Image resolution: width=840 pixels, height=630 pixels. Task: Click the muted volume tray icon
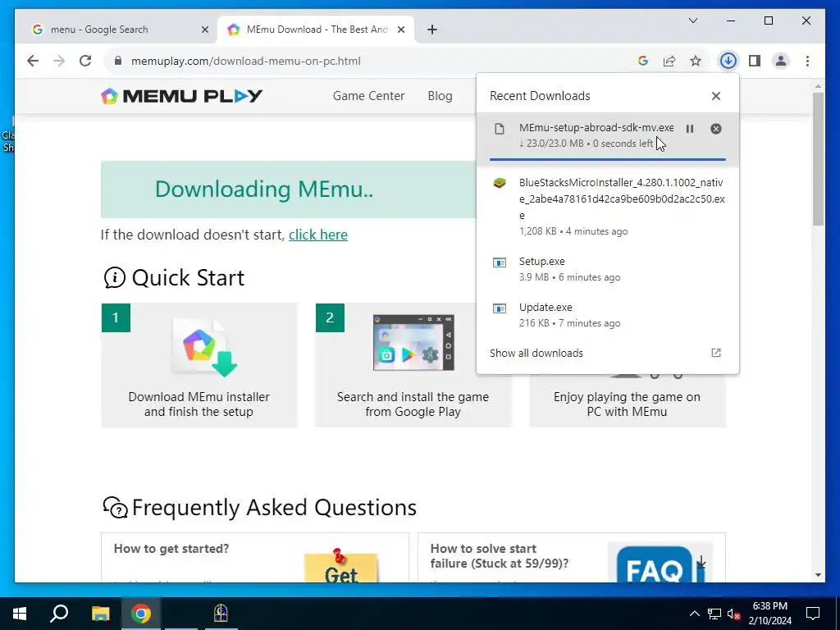pos(733,614)
